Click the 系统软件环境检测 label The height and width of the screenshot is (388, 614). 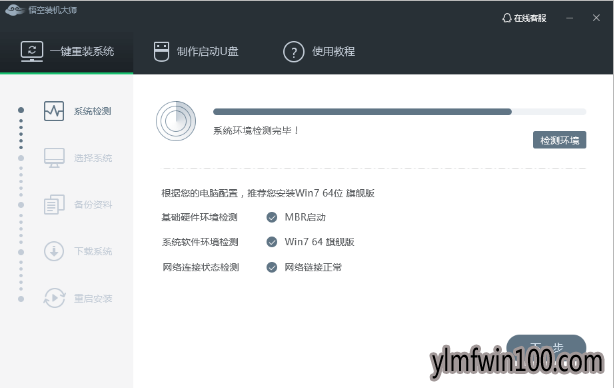click(200, 242)
